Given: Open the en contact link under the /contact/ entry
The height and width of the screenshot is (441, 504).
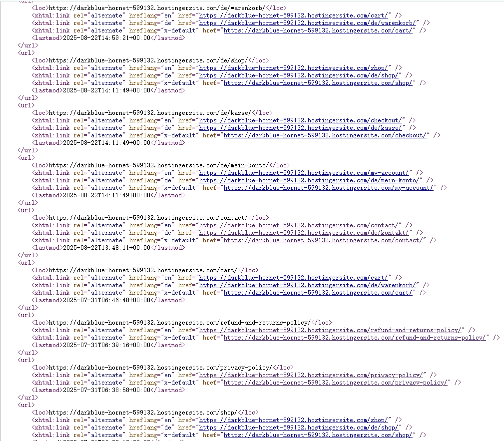Looking at the screenshot, I should pos(299,225).
